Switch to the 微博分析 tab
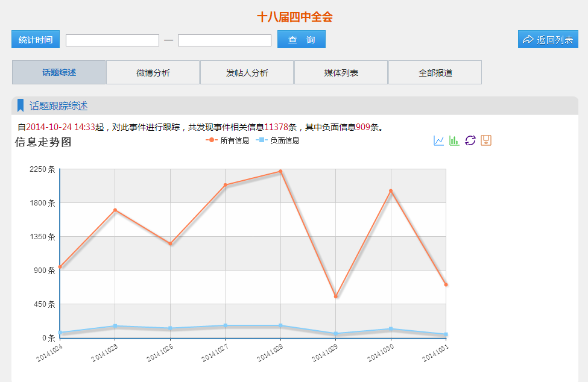588x382 pixels. 153,72
